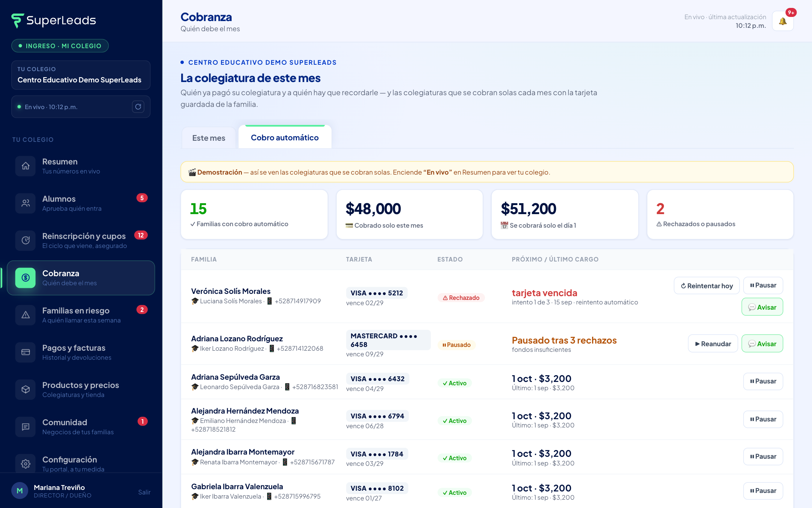Open Comunidad menu item
Viewport: 812px width, 508px height.
(81, 427)
